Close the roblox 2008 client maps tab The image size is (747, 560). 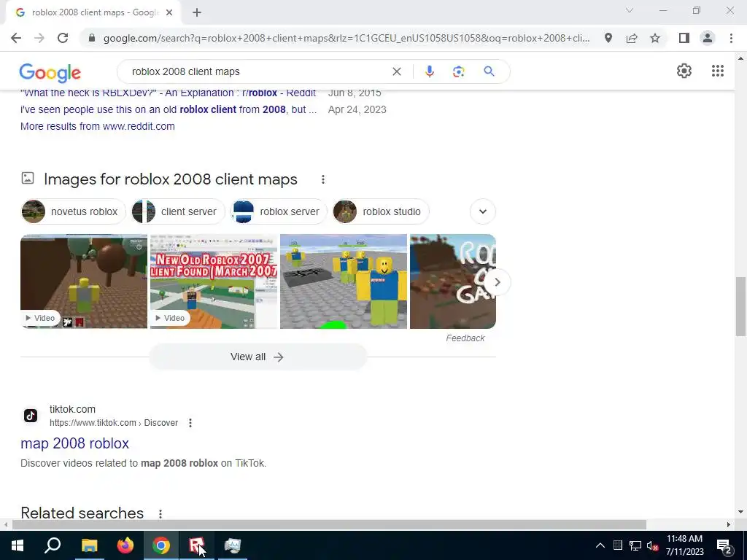(x=169, y=13)
